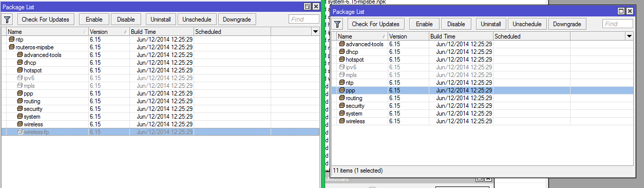This screenshot has height=188, width=644.
Task: Click ipv6 package icon in right window
Action: [x=342, y=67]
